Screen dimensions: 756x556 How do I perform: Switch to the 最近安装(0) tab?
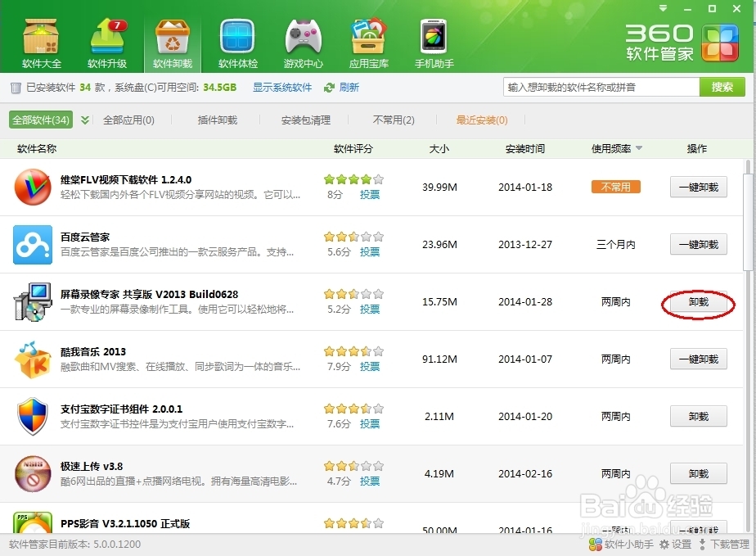(x=482, y=120)
